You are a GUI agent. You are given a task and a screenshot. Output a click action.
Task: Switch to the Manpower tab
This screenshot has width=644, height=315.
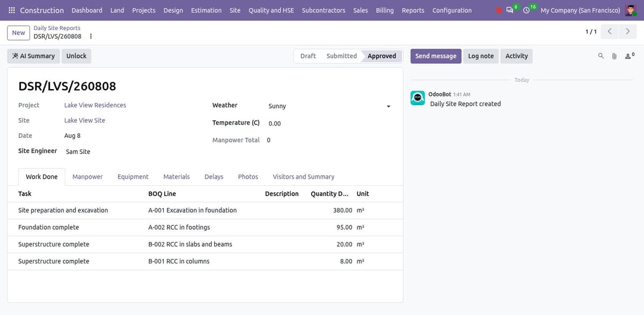[87, 177]
